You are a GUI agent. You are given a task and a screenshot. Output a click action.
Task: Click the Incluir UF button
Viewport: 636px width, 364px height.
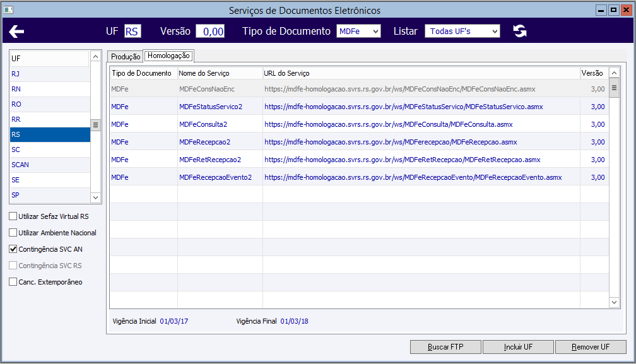[x=518, y=347]
